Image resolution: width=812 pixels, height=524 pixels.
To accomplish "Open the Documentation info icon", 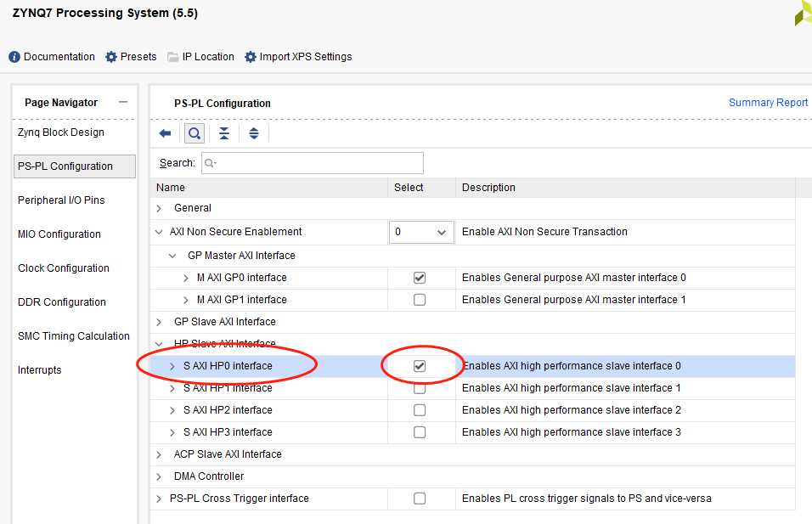I will [14, 57].
